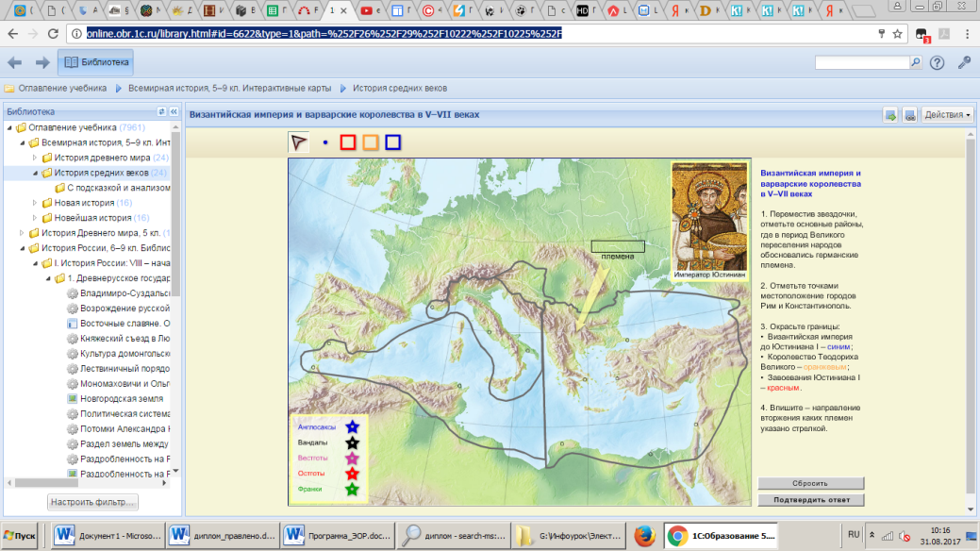This screenshot has width=980, height=551.
Task: Pick the orange border color square
Action: tap(370, 142)
